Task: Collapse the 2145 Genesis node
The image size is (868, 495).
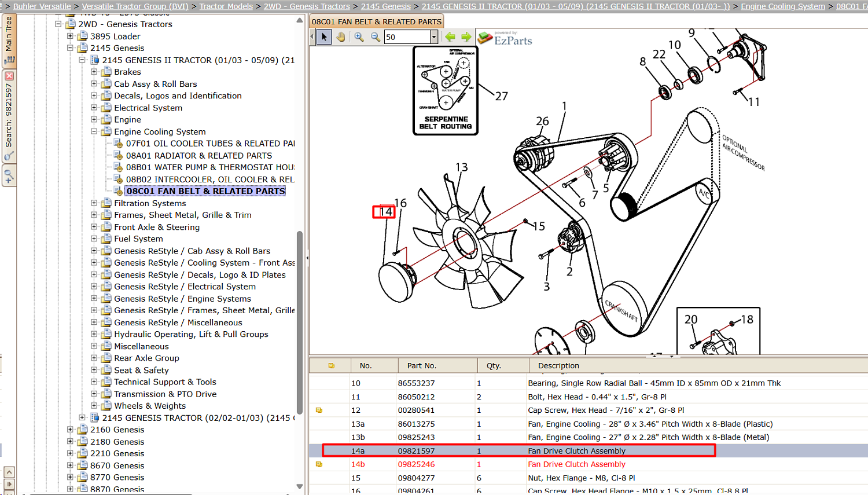Action: click(x=70, y=48)
